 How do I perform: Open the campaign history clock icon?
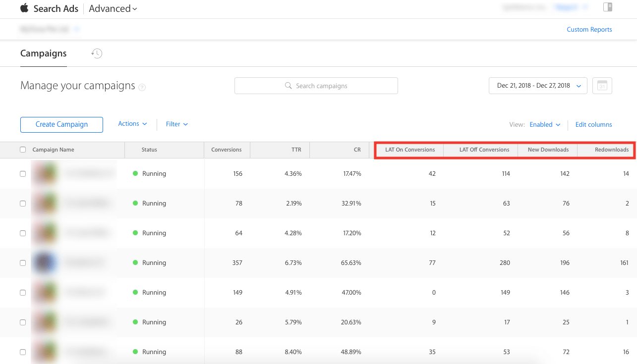click(97, 53)
